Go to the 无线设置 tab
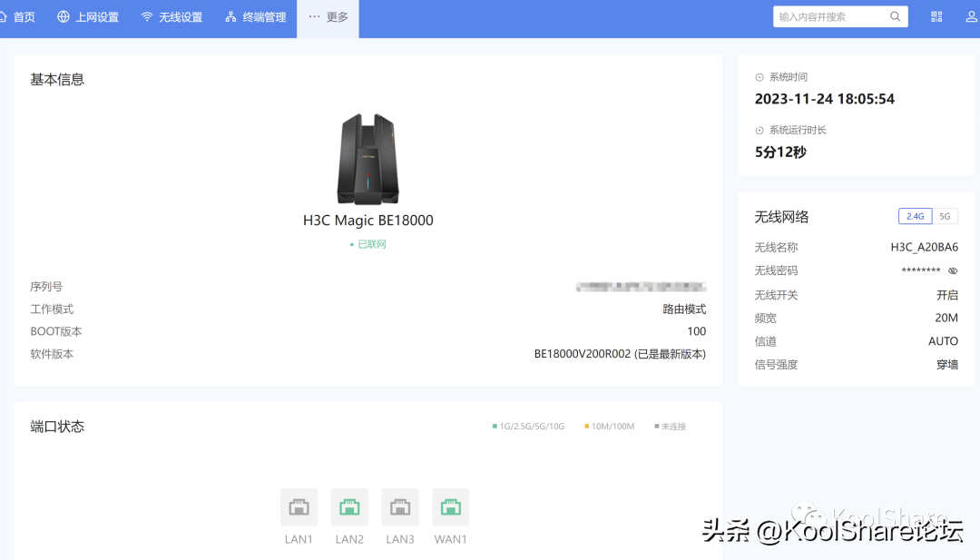Viewport: 980px width, 560px height. (171, 17)
